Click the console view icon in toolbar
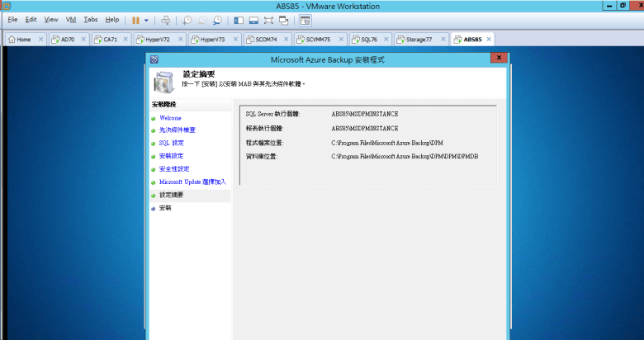 click(x=304, y=20)
